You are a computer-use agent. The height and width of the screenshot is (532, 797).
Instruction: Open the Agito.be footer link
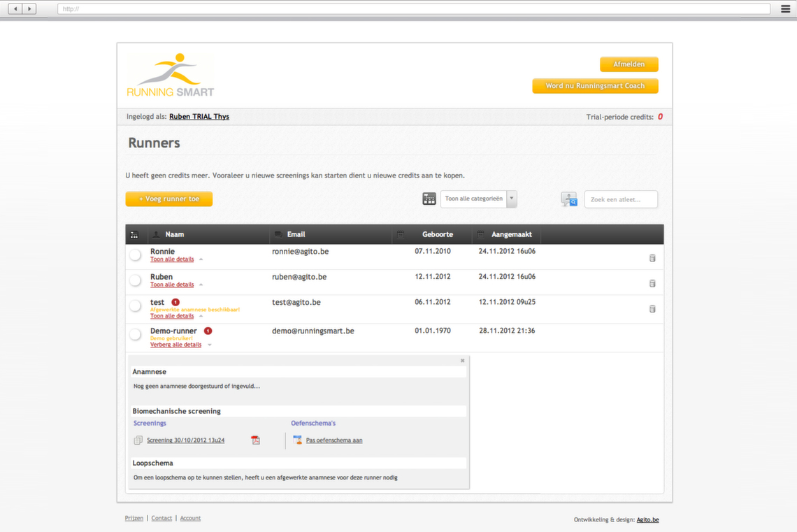coord(647,520)
